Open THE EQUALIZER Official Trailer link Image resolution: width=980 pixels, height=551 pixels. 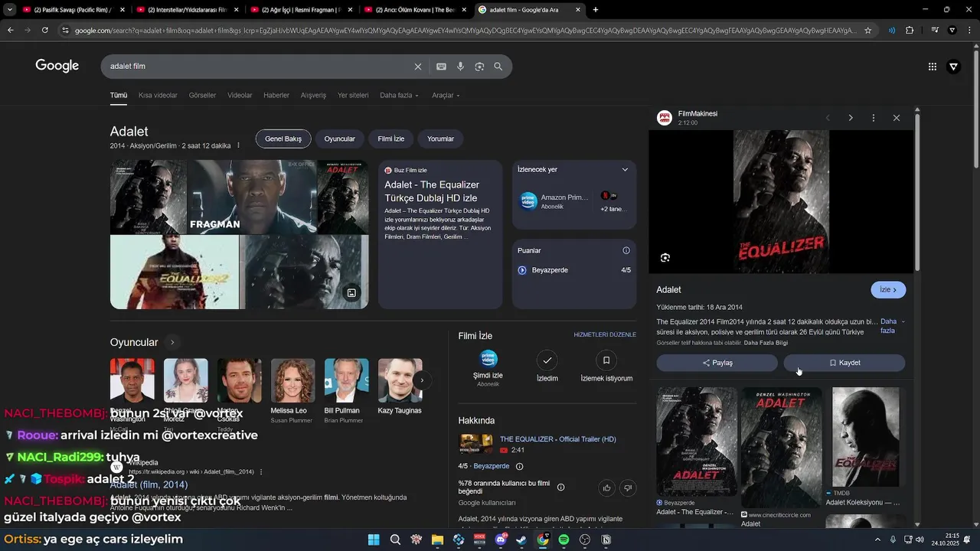[557, 439]
